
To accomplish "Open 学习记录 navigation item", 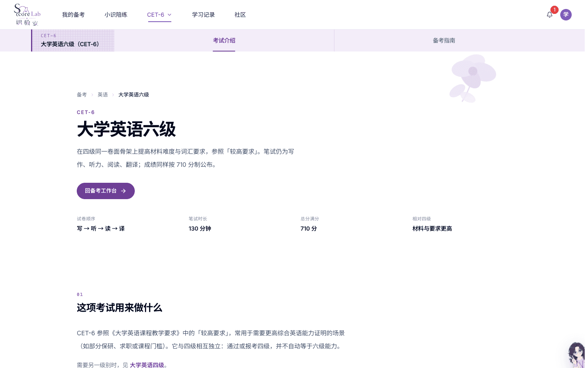I will click(x=203, y=15).
